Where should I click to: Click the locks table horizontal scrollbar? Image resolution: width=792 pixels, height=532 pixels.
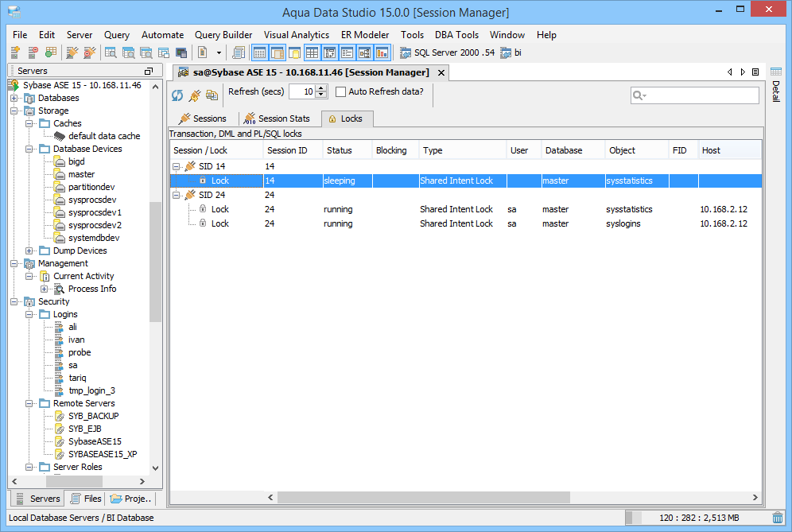click(x=423, y=498)
